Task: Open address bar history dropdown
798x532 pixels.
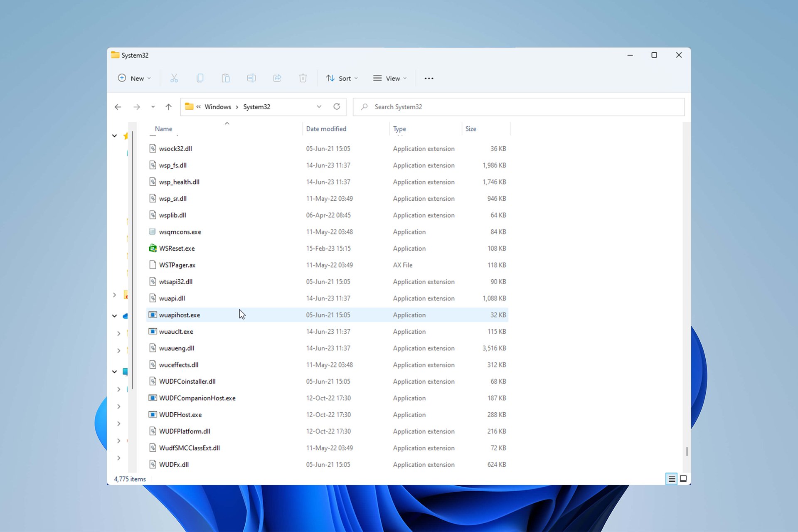Action: tap(319, 107)
